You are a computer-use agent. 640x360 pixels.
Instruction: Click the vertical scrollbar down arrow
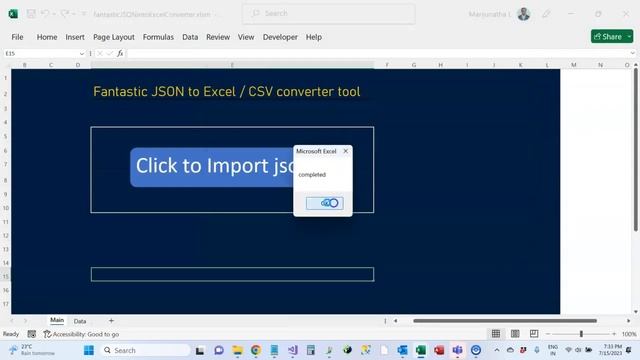(x=636, y=312)
